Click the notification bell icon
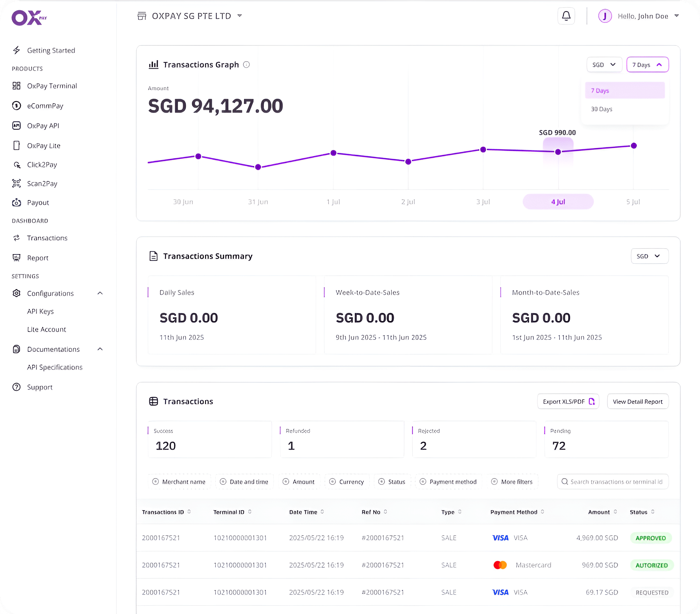 coord(566,16)
